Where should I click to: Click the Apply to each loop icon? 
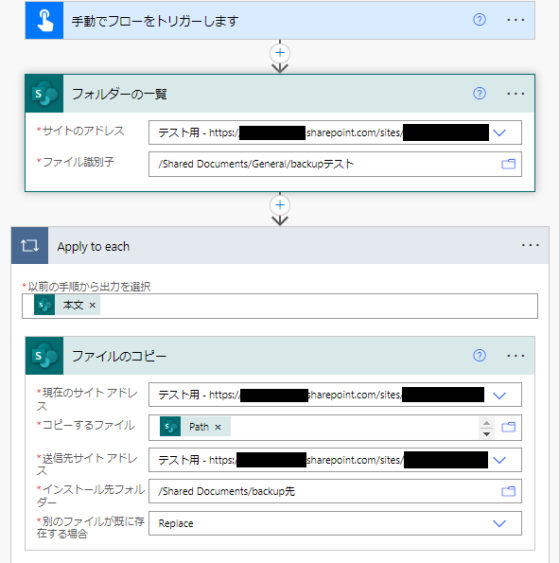[29, 246]
